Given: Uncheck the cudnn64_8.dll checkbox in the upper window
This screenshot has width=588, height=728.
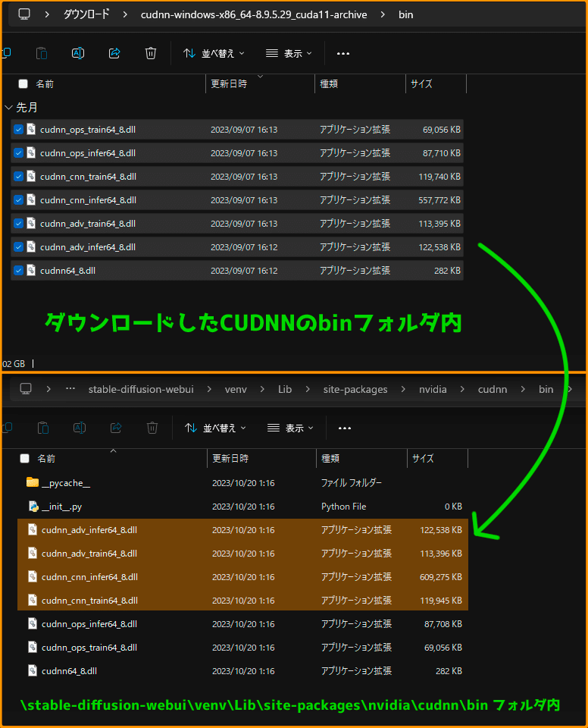Looking at the screenshot, I should tap(18, 270).
